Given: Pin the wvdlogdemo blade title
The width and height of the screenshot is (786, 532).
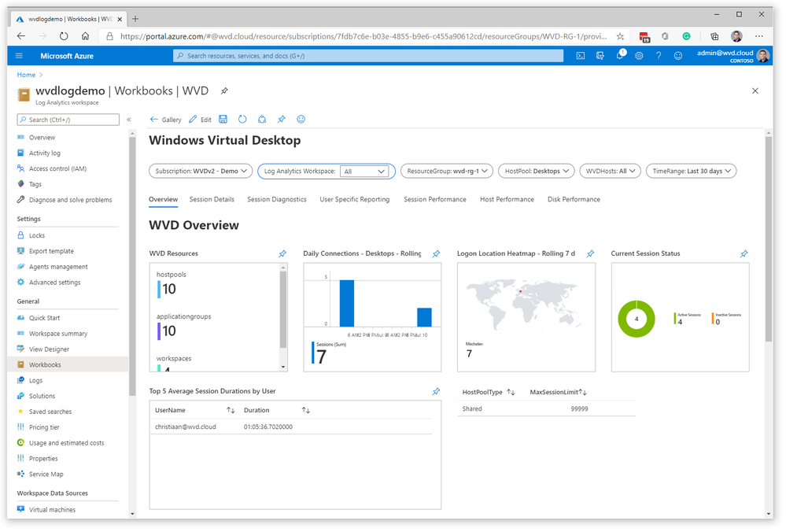Looking at the screenshot, I should pos(224,91).
